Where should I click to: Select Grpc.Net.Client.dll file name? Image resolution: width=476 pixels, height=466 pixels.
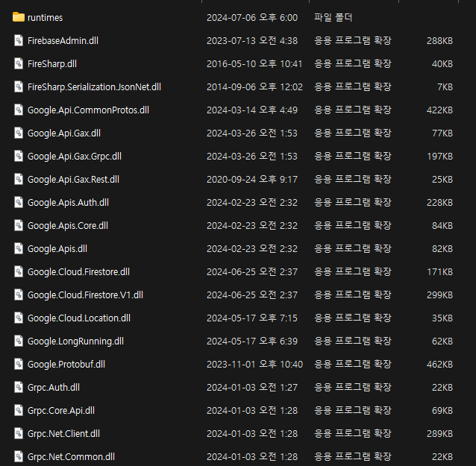point(63,433)
